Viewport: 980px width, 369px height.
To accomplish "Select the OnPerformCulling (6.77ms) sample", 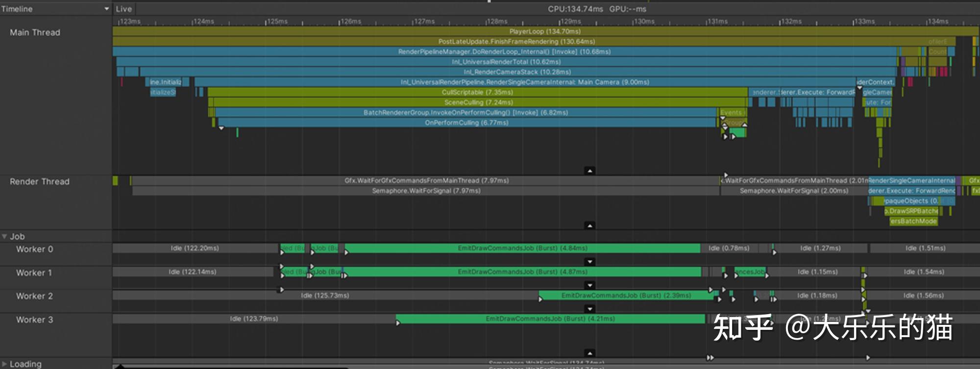I will pyautogui.click(x=467, y=123).
